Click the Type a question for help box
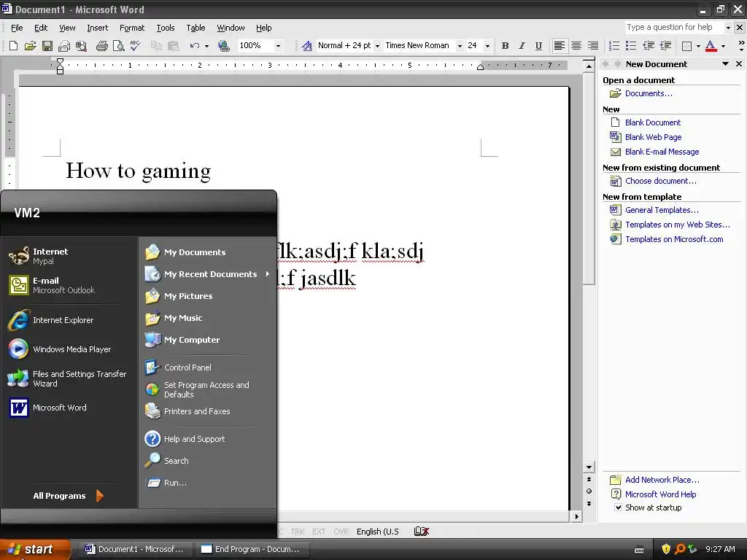747x560 pixels. tap(673, 27)
